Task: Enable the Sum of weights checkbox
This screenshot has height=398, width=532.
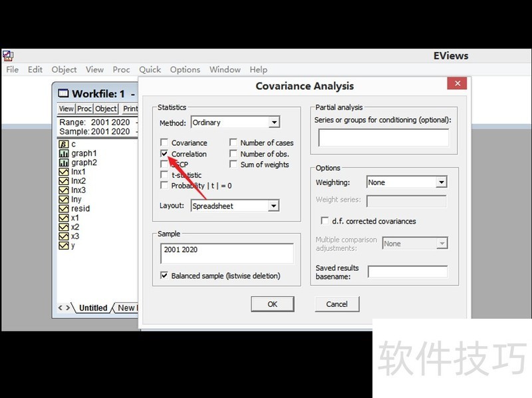Action: point(233,164)
